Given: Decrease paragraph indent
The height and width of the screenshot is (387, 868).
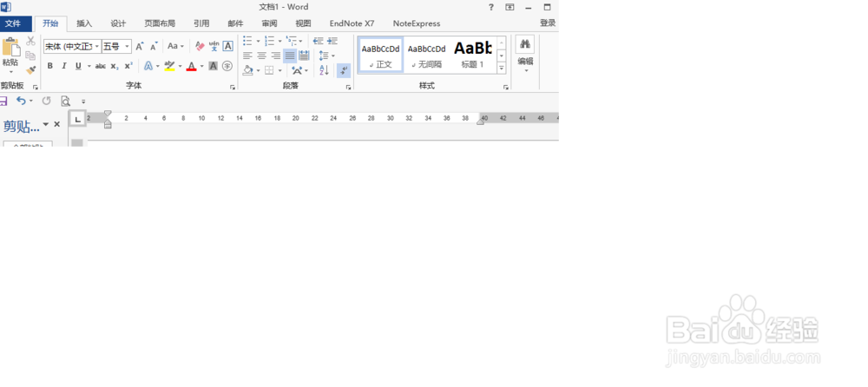Looking at the screenshot, I should (x=319, y=41).
